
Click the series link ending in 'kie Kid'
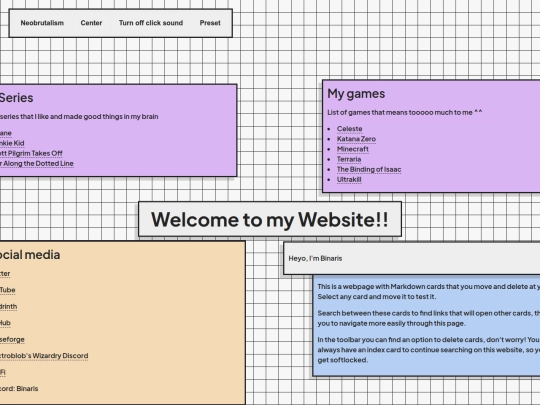click(12, 143)
